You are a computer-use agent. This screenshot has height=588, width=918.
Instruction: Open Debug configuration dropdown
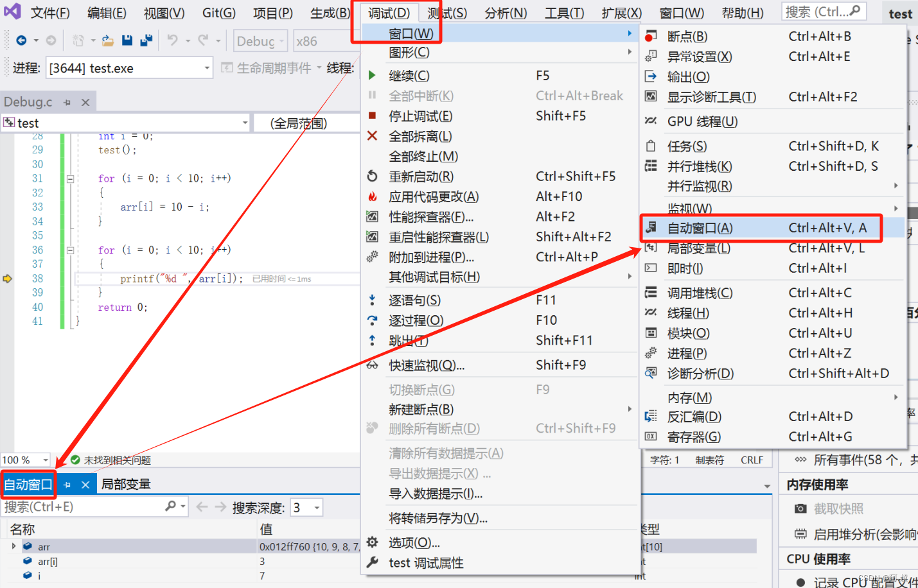click(x=261, y=41)
